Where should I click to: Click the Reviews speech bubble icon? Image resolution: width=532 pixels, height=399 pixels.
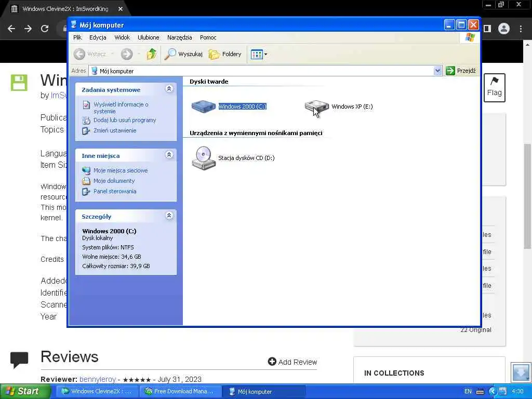(x=19, y=360)
